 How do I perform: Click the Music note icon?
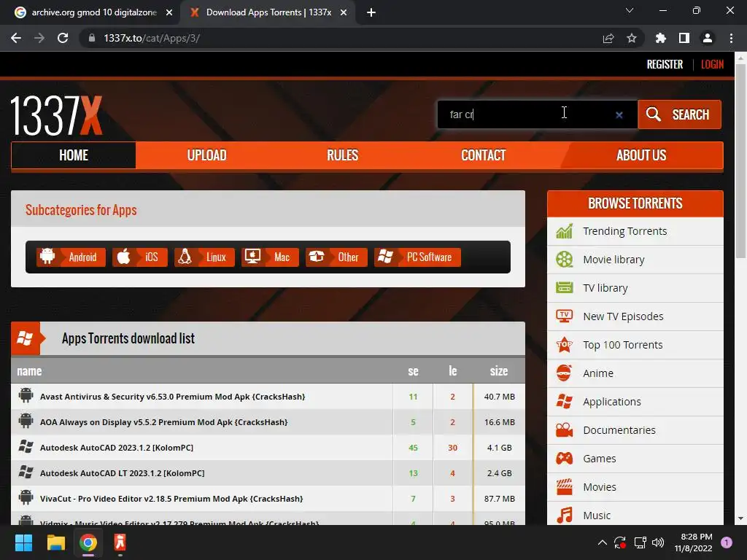[x=564, y=516]
